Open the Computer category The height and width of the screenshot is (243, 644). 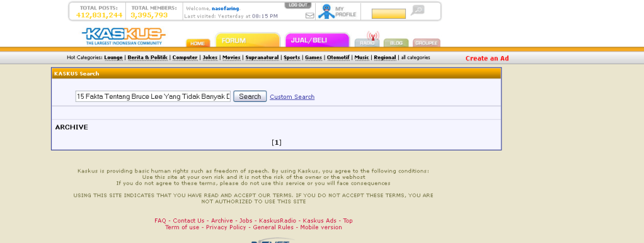pyautogui.click(x=185, y=57)
